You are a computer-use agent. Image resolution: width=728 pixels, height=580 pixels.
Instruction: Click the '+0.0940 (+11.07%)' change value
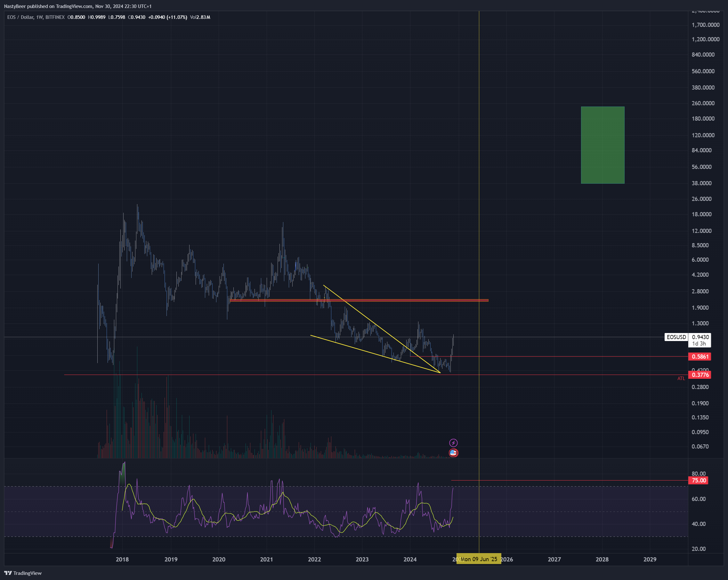(167, 17)
